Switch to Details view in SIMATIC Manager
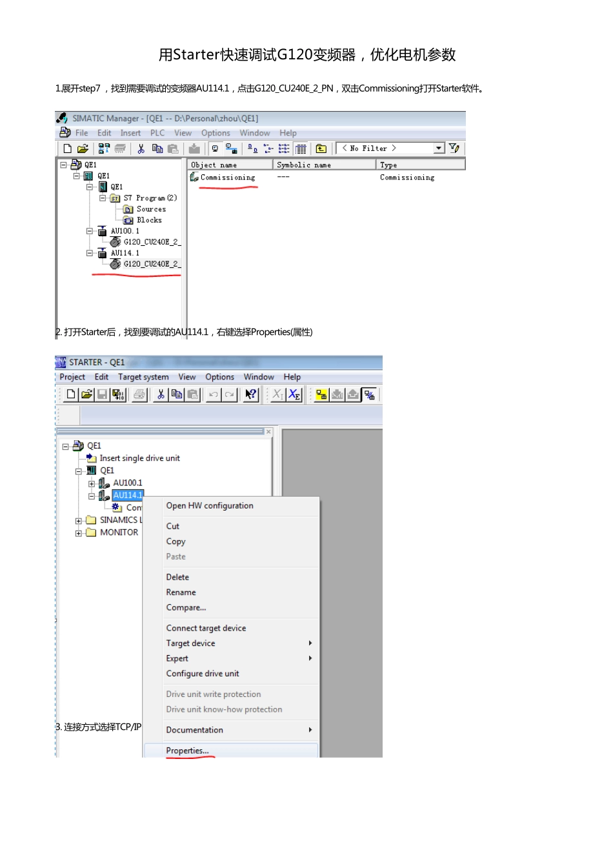 (301, 148)
